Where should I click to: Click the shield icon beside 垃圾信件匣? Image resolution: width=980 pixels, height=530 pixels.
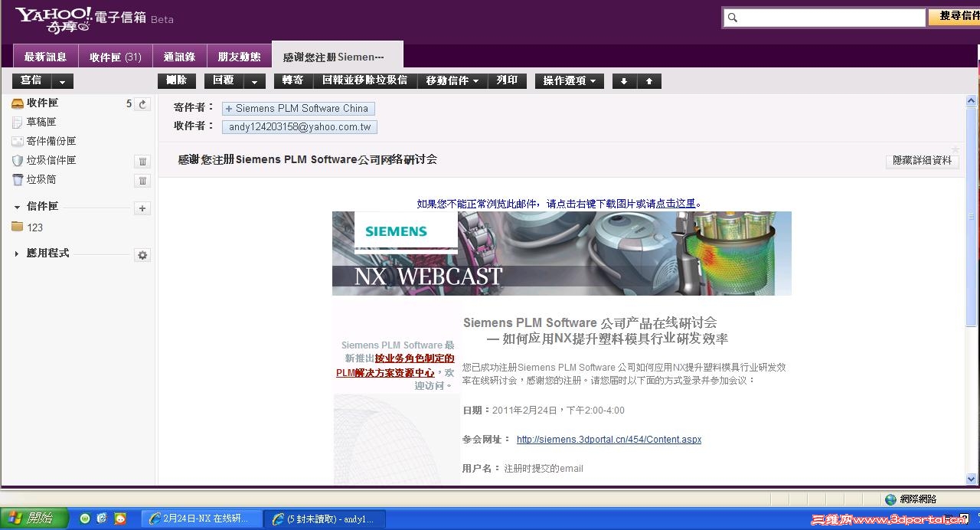click(18, 160)
